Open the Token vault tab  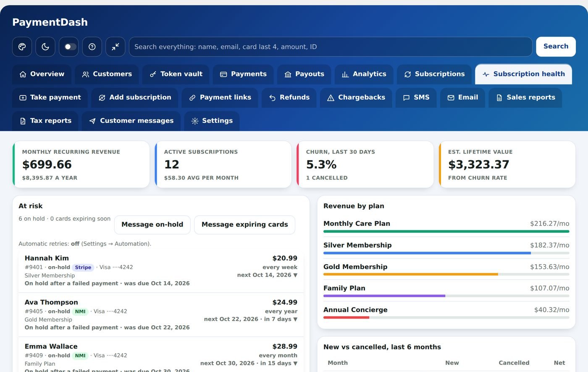tap(176, 74)
